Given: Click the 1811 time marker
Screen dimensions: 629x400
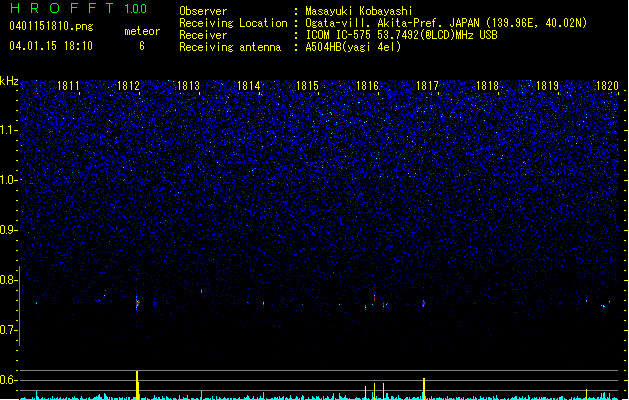Looking at the screenshot, I should [x=68, y=86].
